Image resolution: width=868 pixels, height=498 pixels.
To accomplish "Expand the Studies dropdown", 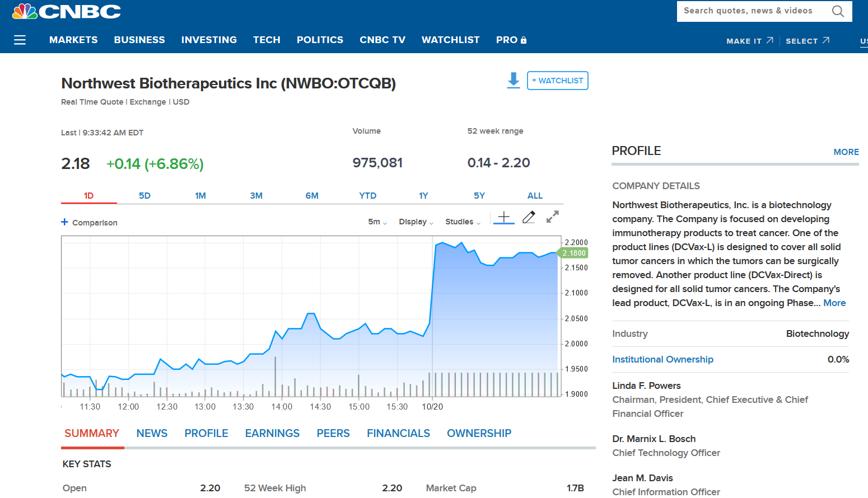I will [x=463, y=222].
